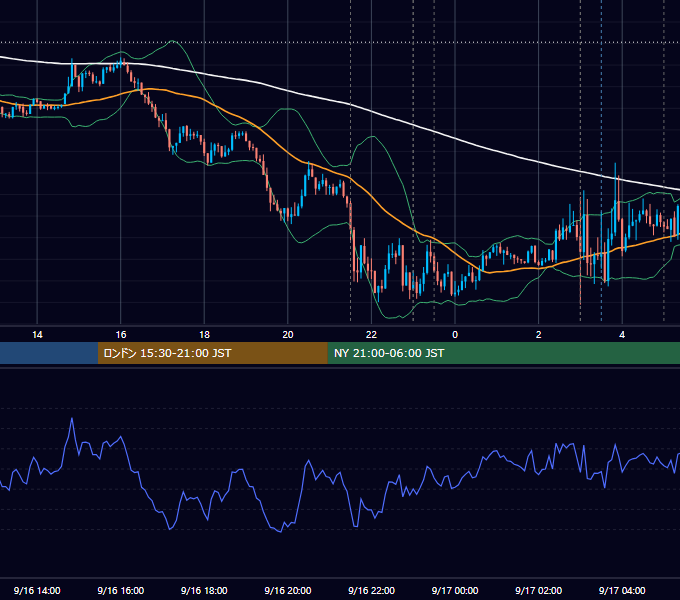Click the 14 hour axis label
The image size is (680, 600).
37,335
